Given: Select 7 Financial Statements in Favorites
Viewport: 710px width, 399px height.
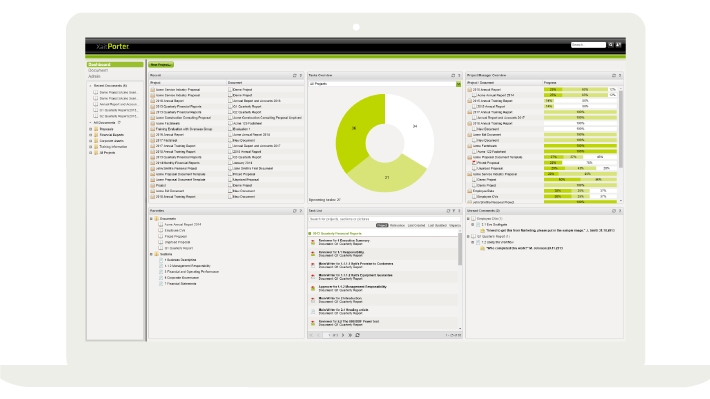Looking at the screenshot, I should click(180, 284).
